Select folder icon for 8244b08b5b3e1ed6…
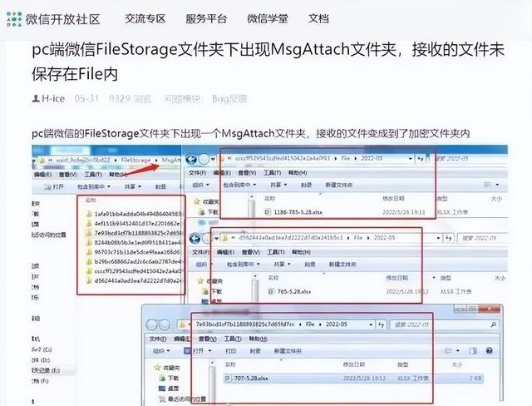The width and height of the screenshot is (532, 406). point(89,242)
